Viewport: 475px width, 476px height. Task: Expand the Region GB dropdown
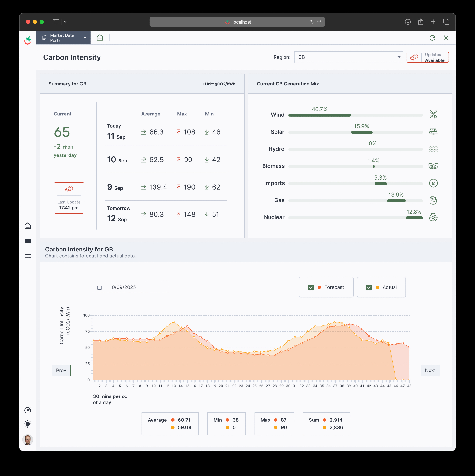pyautogui.click(x=348, y=57)
